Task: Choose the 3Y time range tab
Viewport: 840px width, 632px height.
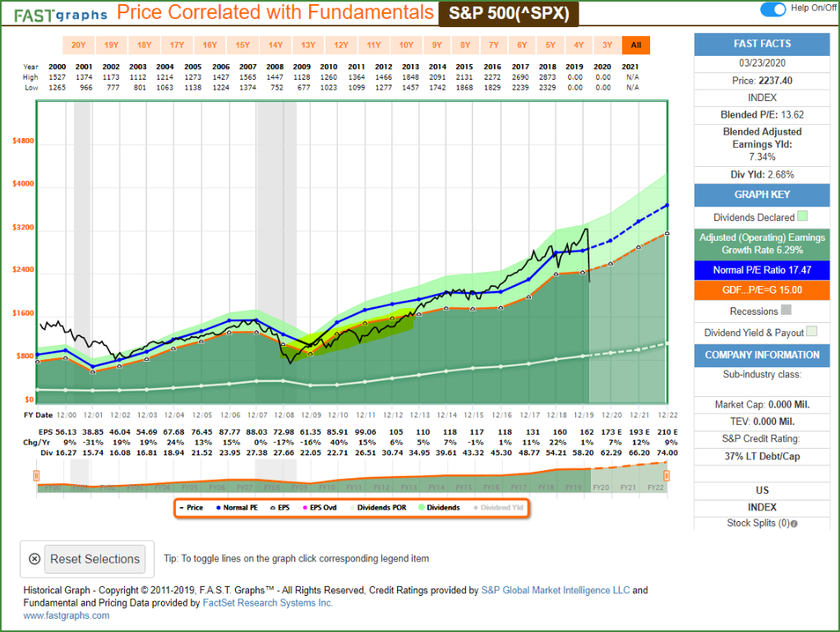Action: click(607, 45)
